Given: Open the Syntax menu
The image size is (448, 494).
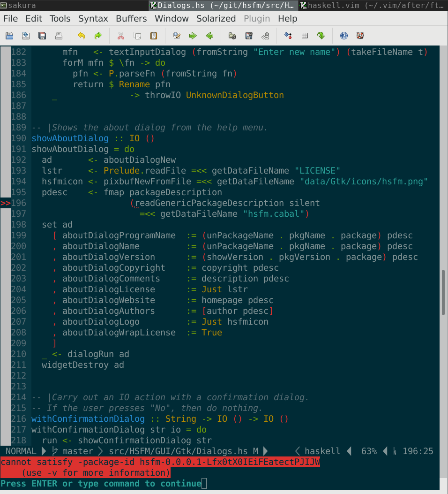Looking at the screenshot, I should tap(93, 19).
